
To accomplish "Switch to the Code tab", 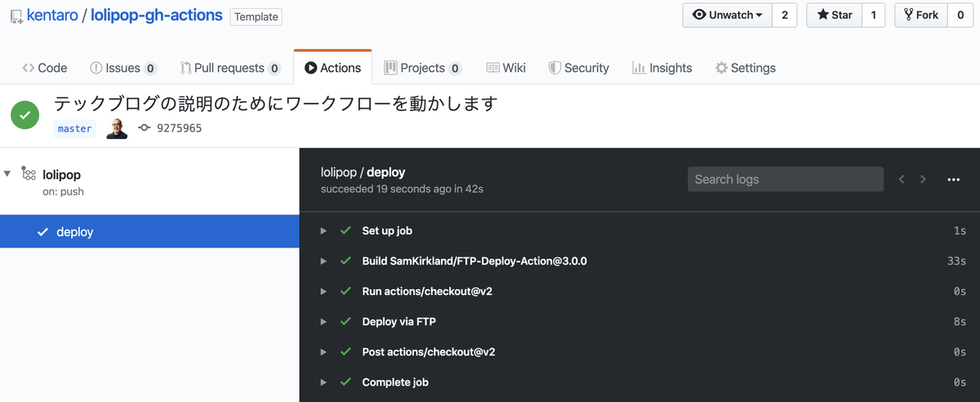I will [45, 68].
